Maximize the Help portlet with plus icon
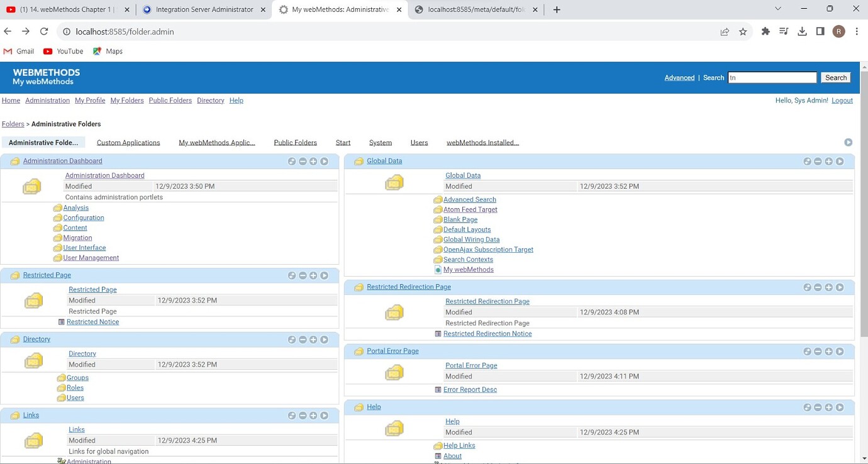This screenshot has height=464, width=868. pyautogui.click(x=828, y=407)
